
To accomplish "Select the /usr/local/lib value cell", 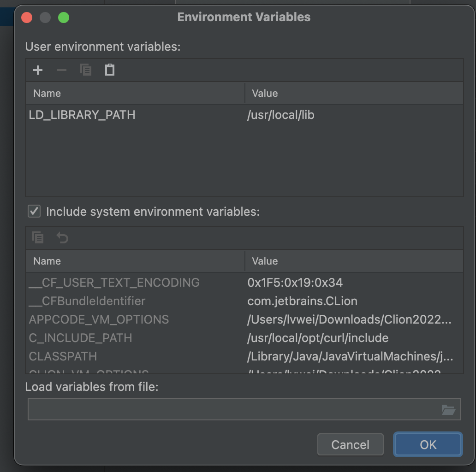I will click(281, 115).
